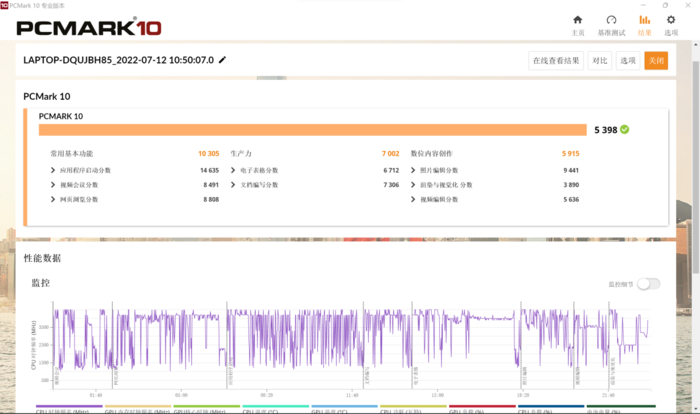Expand the 视频会议分数 row

click(53, 185)
